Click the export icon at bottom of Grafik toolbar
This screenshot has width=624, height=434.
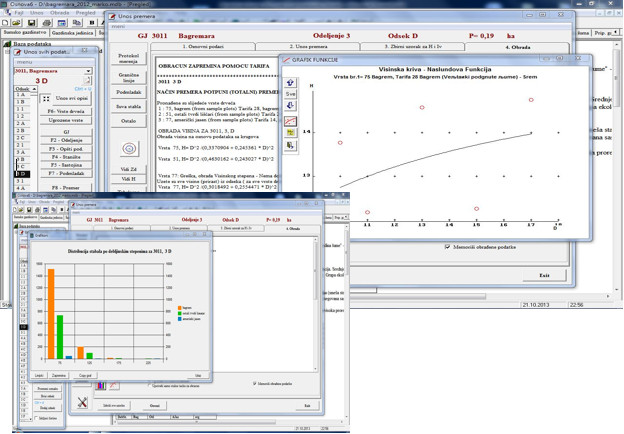[290, 146]
